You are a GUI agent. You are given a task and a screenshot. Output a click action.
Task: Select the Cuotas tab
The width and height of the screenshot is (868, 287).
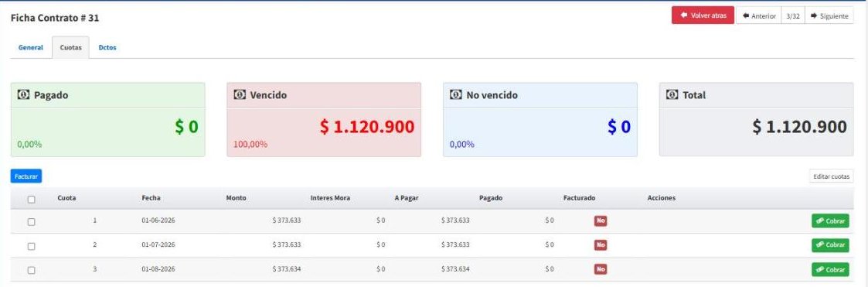coord(70,48)
